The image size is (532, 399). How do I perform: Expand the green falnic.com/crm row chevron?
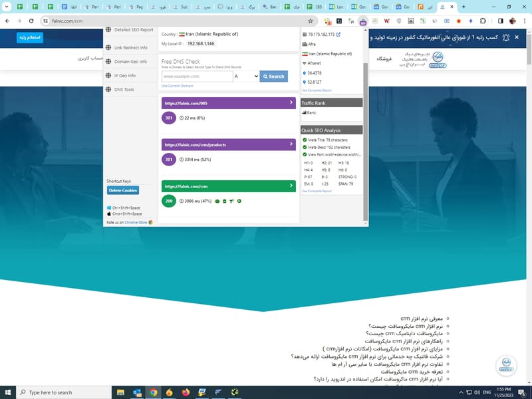point(291,186)
